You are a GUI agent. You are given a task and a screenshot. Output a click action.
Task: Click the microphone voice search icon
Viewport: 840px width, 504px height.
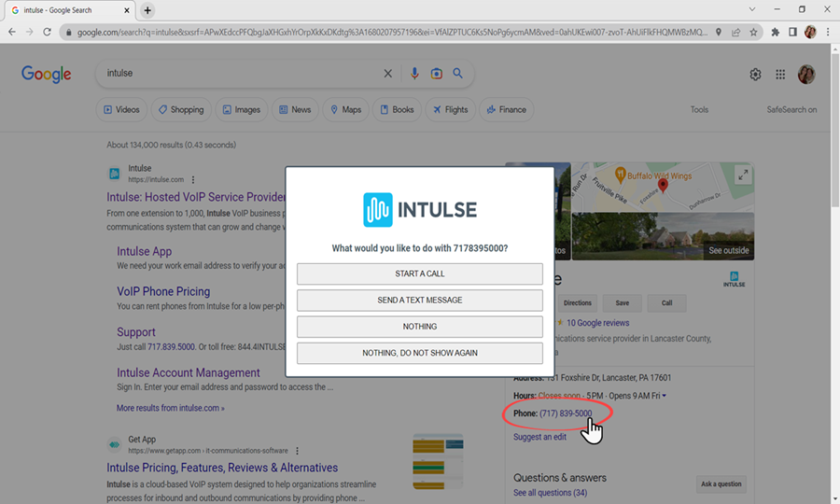pos(414,74)
